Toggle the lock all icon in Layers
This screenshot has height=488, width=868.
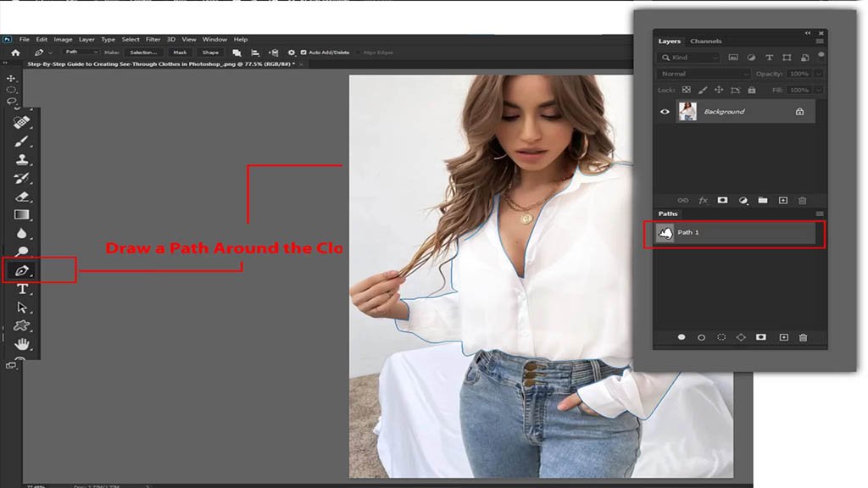pos(752,90)
